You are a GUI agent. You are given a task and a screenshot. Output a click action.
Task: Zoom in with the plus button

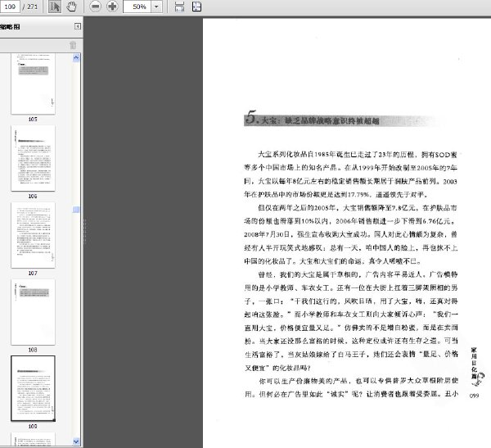pyautogui.click(x=112, y=7)
